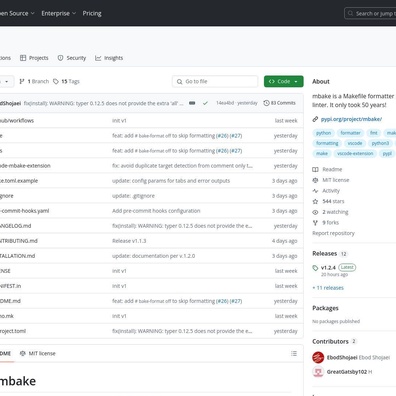Click the commit history clock icon
This screenshot has width=396, height=396.
pyautogui.click(x=266, y=103)
